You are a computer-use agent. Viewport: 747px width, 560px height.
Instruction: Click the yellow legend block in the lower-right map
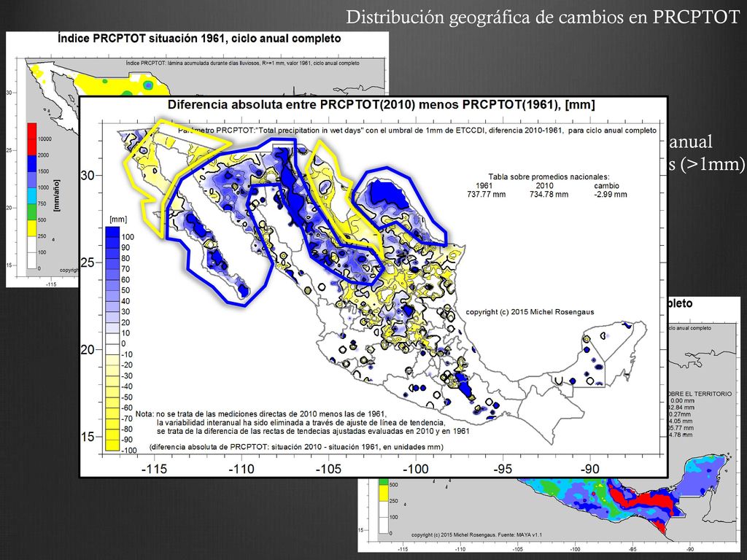(384, 494)
